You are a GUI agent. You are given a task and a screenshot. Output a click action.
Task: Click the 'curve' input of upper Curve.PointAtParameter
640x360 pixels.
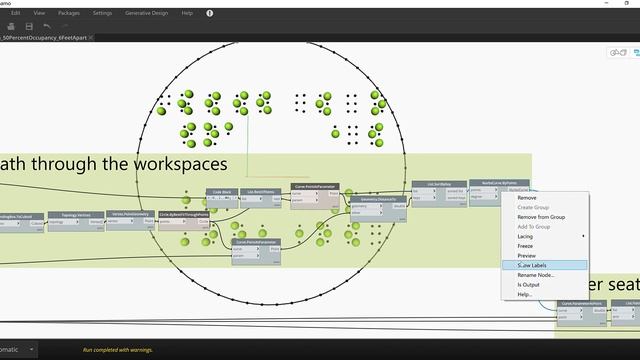(304, 193)
